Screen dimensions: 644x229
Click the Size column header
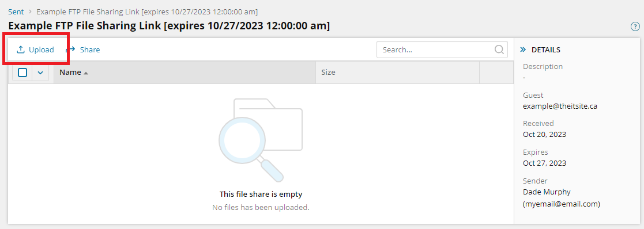(x=328, y=72)
